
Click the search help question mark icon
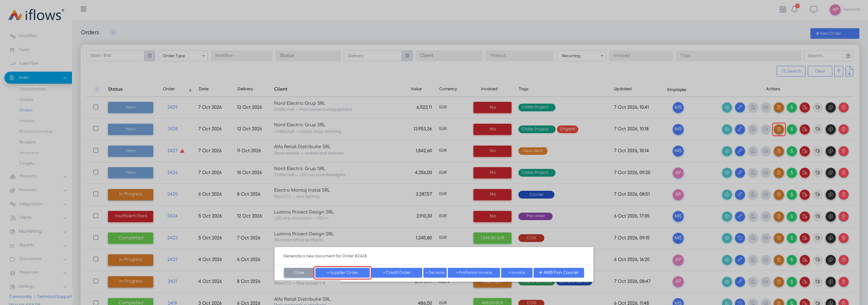click(848, 56)
